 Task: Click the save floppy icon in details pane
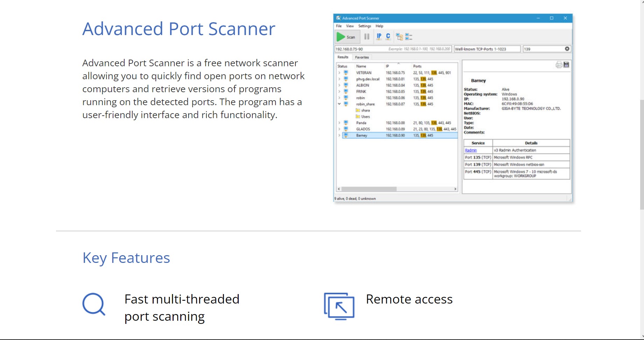566,64
